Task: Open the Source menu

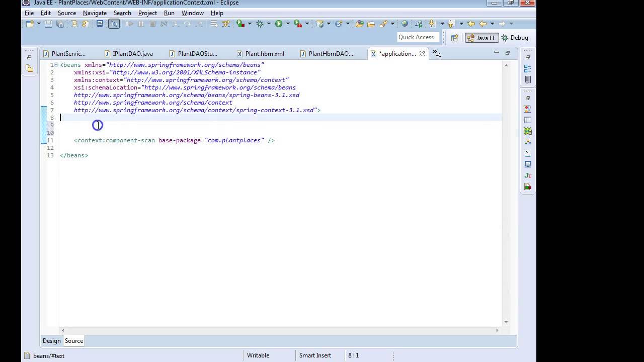Action: (67, 13)
